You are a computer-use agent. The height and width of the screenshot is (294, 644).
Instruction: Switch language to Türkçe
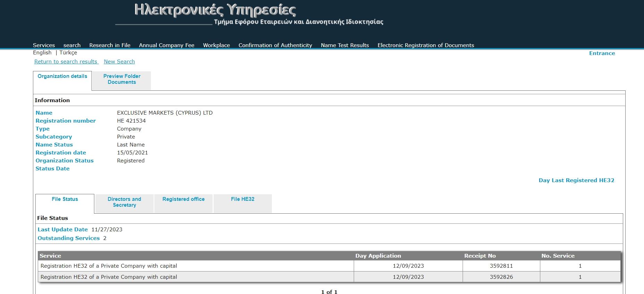pos(68,53)
